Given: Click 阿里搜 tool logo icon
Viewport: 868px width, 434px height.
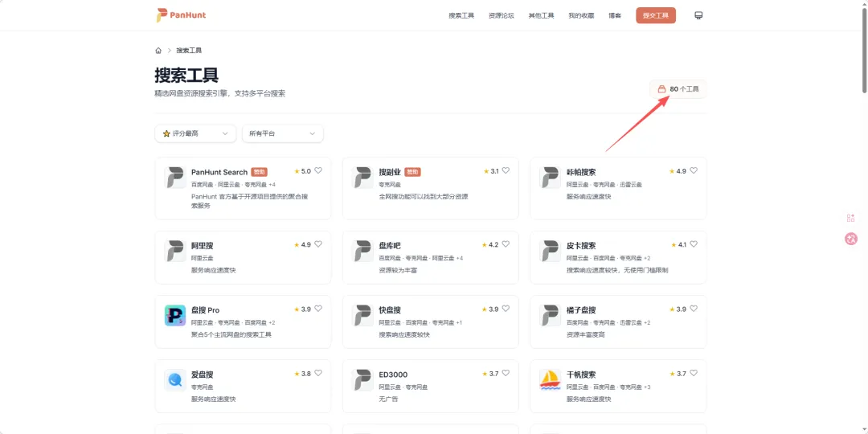Looking at the screenshot, I should (x=175, y=251).
